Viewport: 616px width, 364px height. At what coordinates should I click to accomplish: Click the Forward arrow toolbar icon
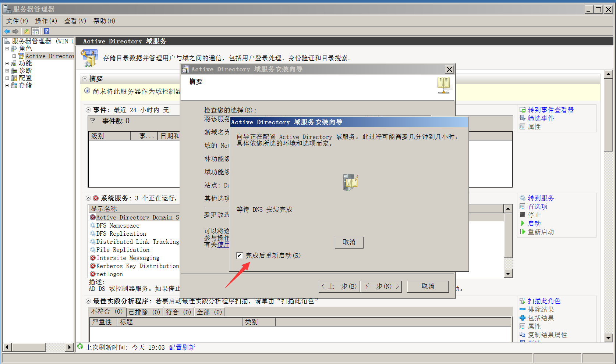[x=15, y=31]
